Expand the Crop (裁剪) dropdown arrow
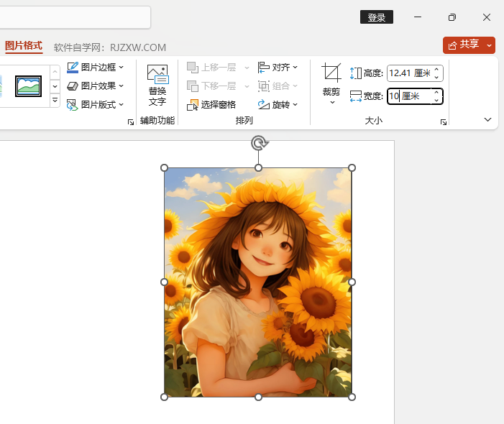This screenshot has height=424, width=504. coord(332,103)
